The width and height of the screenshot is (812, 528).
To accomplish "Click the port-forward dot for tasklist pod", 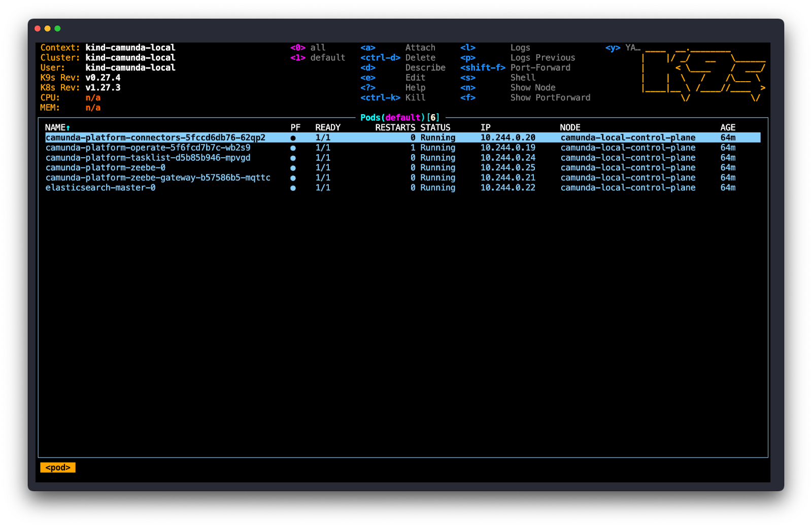I will tap(293, 158).
